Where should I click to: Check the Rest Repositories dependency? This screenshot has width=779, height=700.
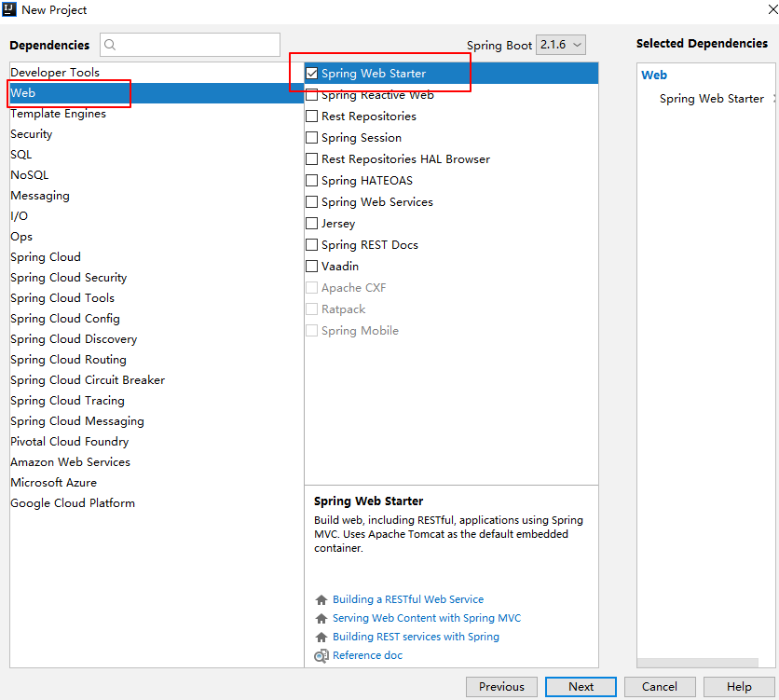tap(311, 117)
